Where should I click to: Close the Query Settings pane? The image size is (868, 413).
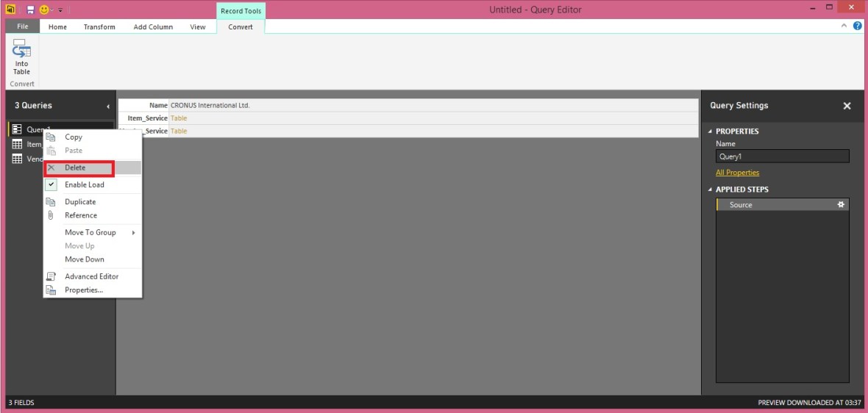847,106
